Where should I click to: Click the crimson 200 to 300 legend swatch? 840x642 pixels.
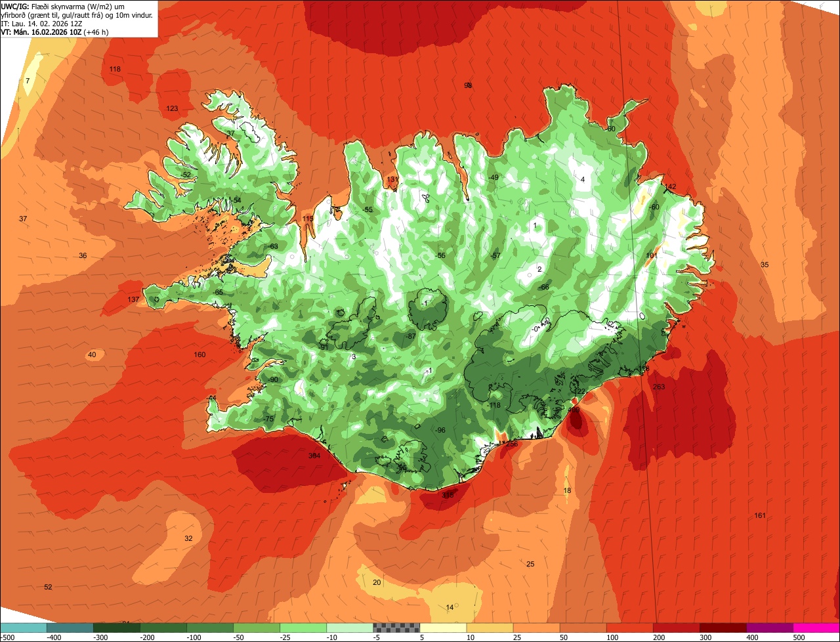coord(677,628)
